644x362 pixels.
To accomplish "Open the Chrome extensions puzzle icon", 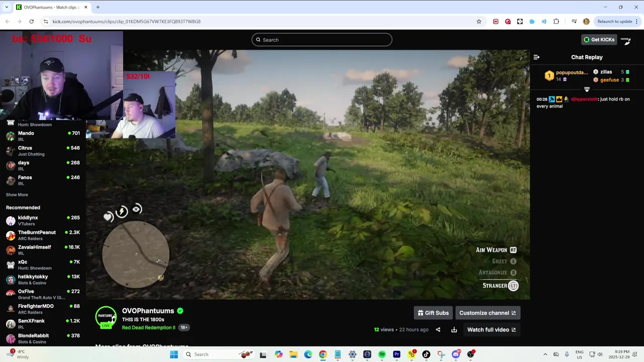I will tap(556, 21).
